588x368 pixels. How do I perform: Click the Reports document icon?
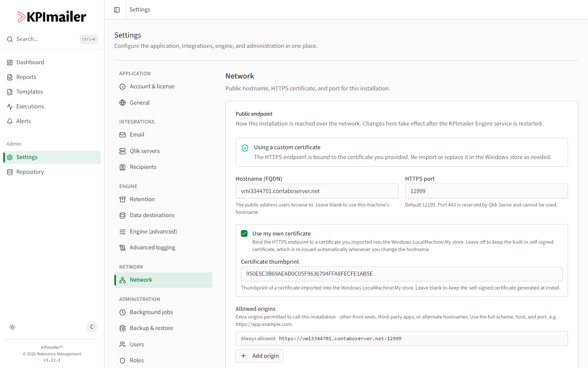tap(10, 77)
